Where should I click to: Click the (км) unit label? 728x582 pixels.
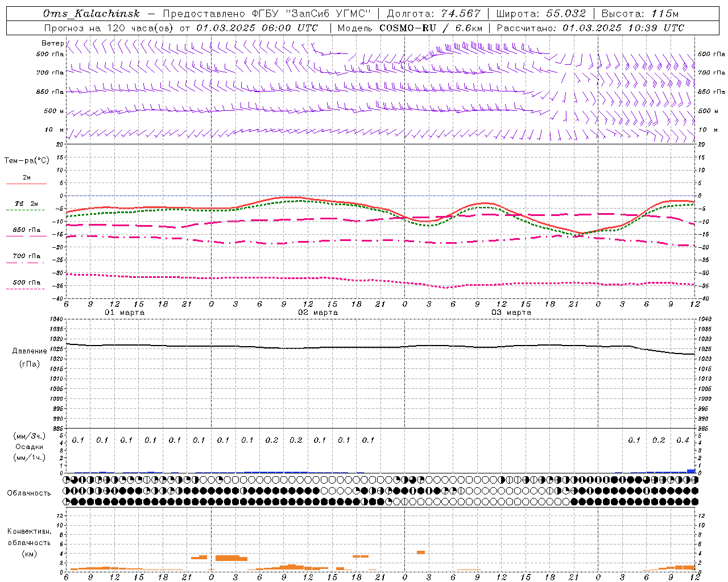(x=30, y=553)
